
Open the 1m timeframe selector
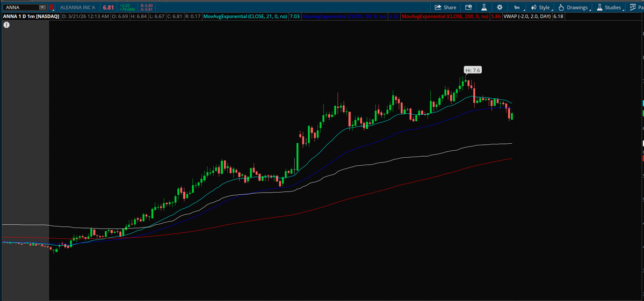coord(518,8)
